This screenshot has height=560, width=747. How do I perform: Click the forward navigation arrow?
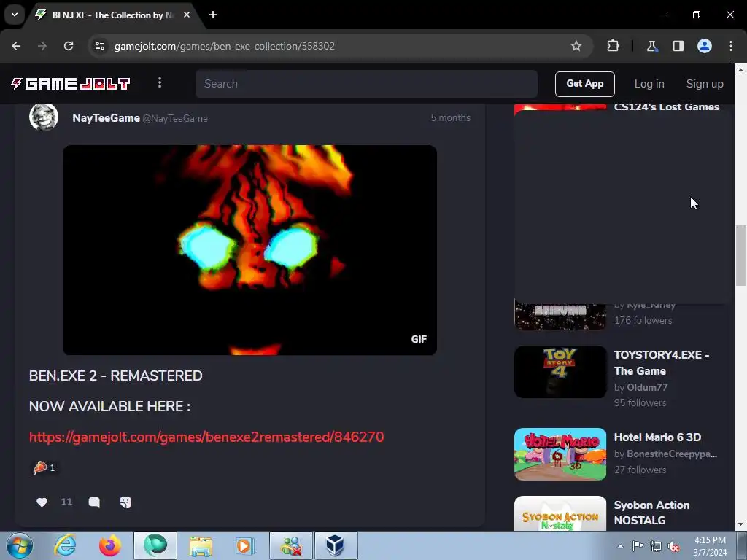click(42, 46)
